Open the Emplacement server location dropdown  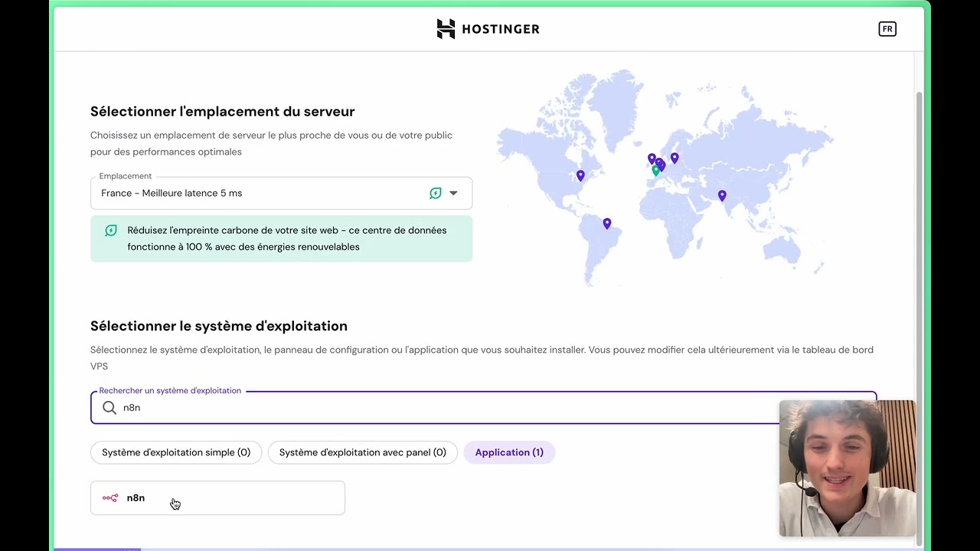tap(281, 193)
